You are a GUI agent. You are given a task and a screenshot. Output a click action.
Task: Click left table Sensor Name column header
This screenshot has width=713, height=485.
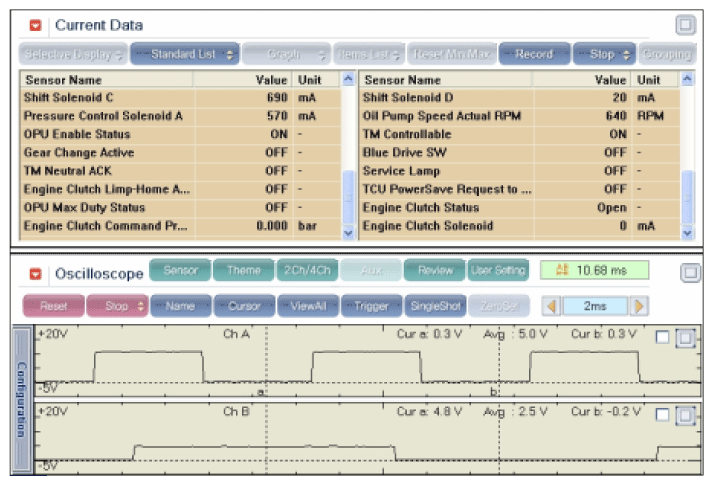pyautogui.click(x=107, y=80)
